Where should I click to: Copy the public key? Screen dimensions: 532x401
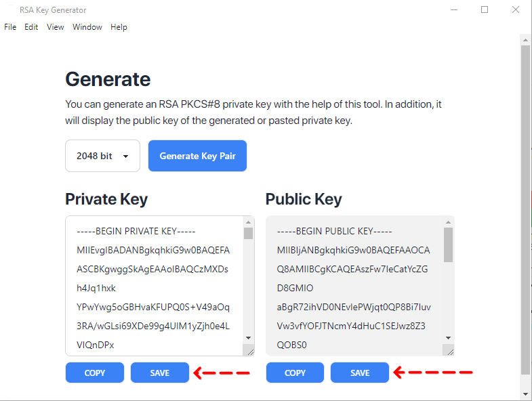click(x=295, y=373)
